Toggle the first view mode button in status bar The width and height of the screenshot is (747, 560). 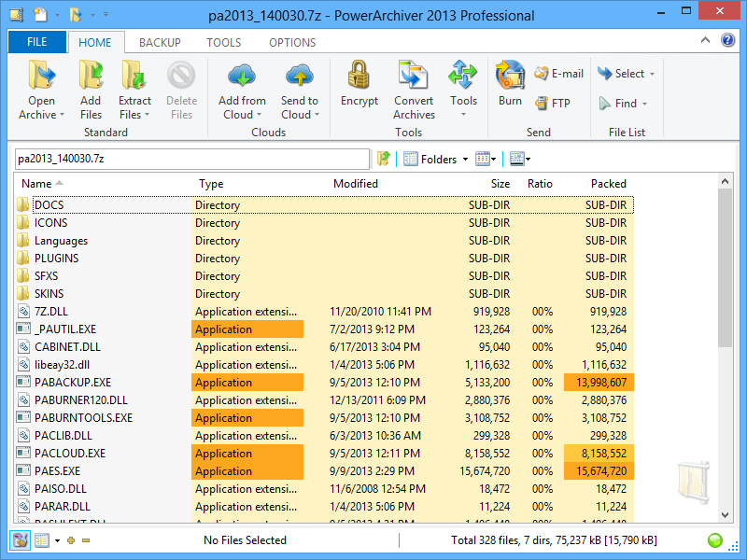[20, 540]
